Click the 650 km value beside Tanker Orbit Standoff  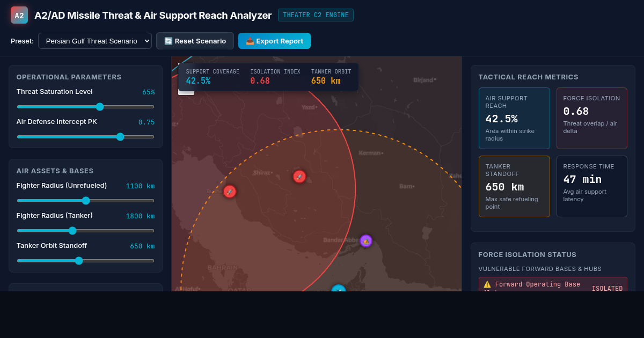pyautogui.click(x=142, y=246)
